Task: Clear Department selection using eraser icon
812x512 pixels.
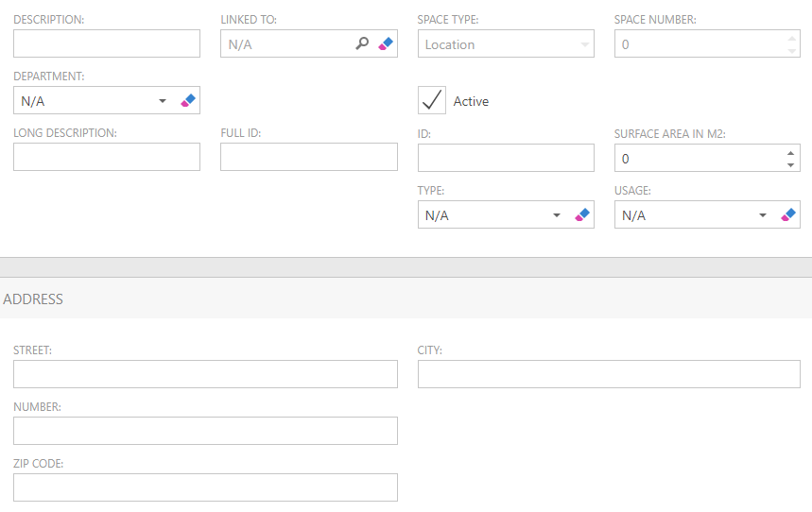Action: 188,100
